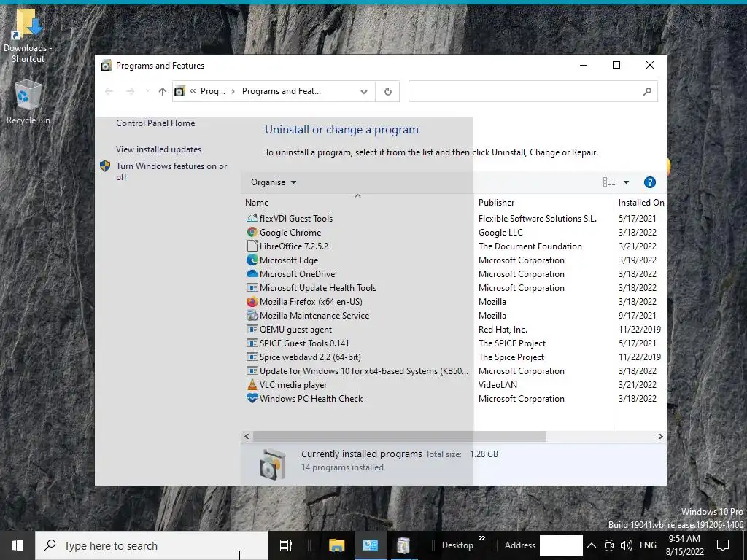Select the Google LLC publisher cell
Image resolution: width=747 pixels, height=560 pixels.
click(500, 233)
